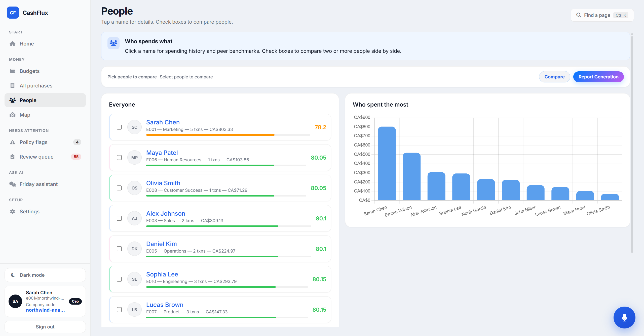This screenshot has width=644, height=336.
Task: Check the box for Maya Patel
Action: pyautogui.click(x=119, y=158)
